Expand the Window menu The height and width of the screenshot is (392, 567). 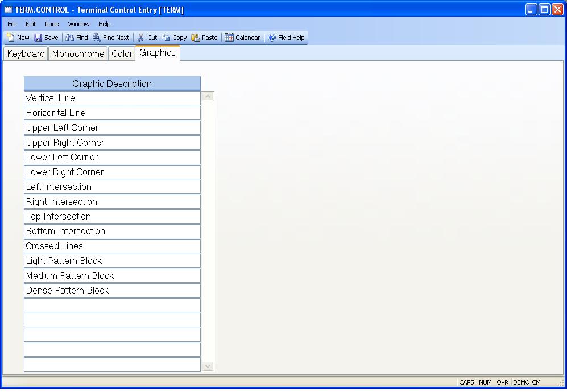[x=78, y=24]
